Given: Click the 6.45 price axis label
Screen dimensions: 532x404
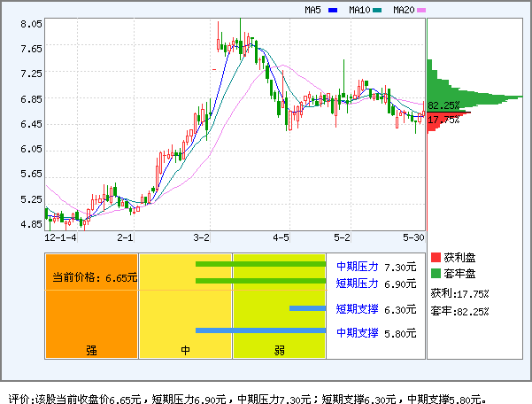Looking at the screenshot, I should pos(31,124).
